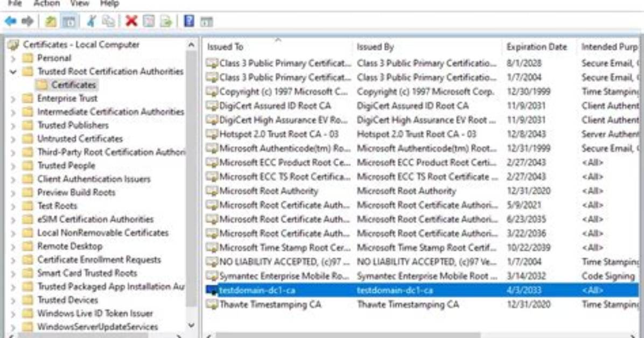Expand the Untrusted Certificates node
The image size is (644, 338).
pyautogui.click(x=13, y=139)
